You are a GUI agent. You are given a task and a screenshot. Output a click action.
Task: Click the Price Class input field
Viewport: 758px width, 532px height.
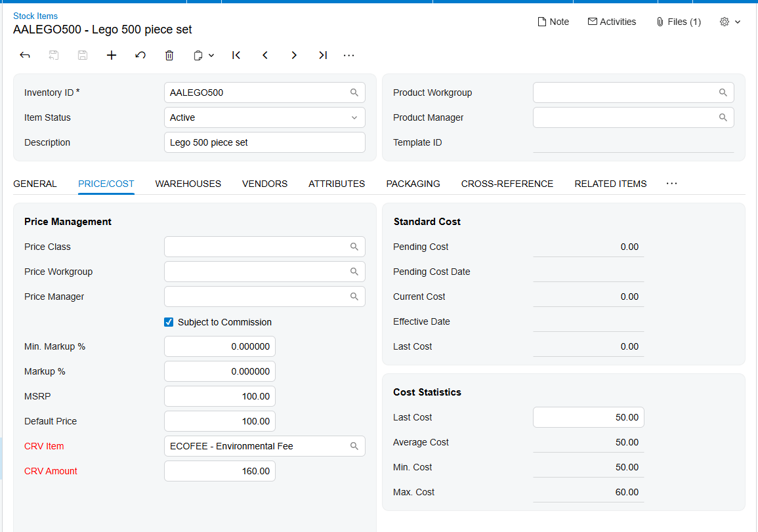(264, 247)
